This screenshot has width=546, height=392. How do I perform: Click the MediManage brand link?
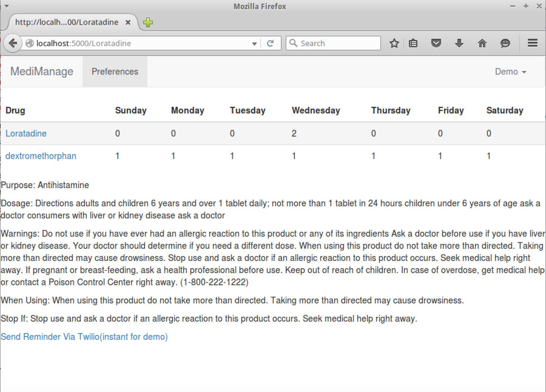pyautogui.click(x=42, y=72)
